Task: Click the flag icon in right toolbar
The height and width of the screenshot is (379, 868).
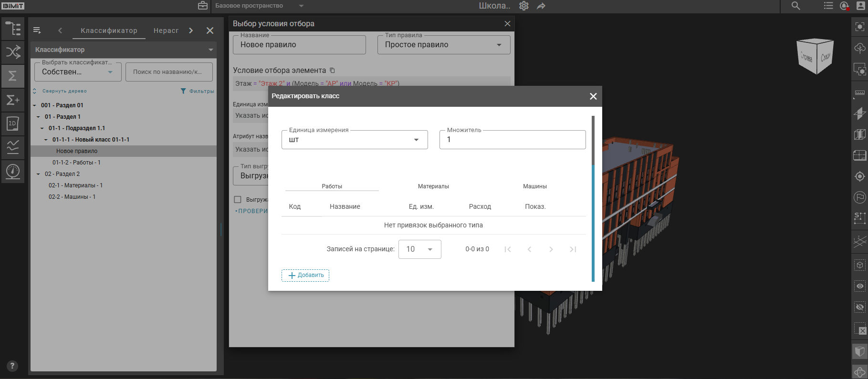Action: tap(859, 197)
